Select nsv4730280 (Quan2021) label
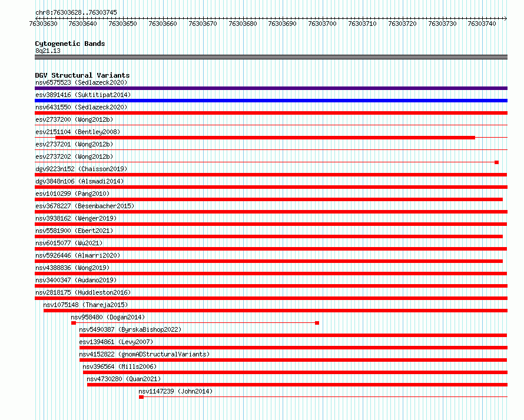 pyautogui.click(x=124, y=379)
